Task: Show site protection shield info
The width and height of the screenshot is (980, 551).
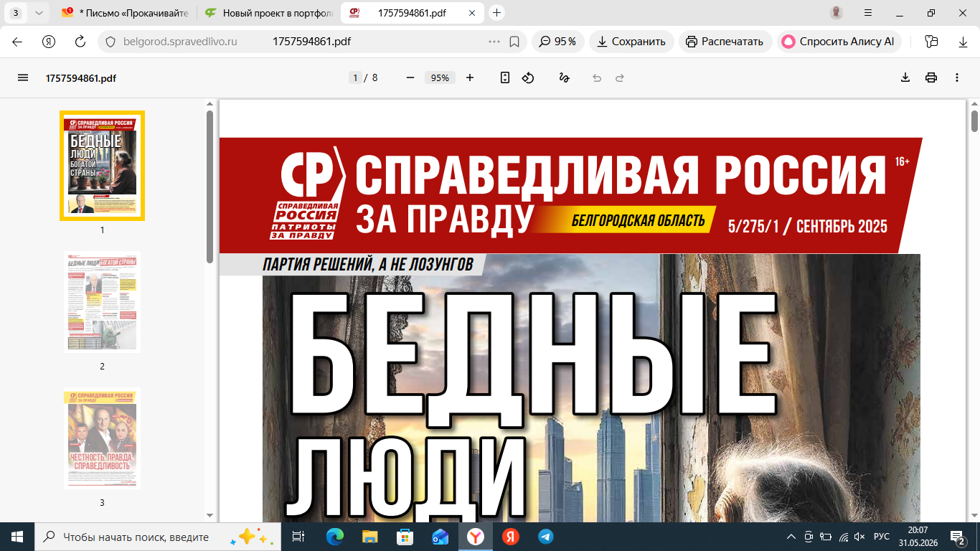Action: click(110, 42)
